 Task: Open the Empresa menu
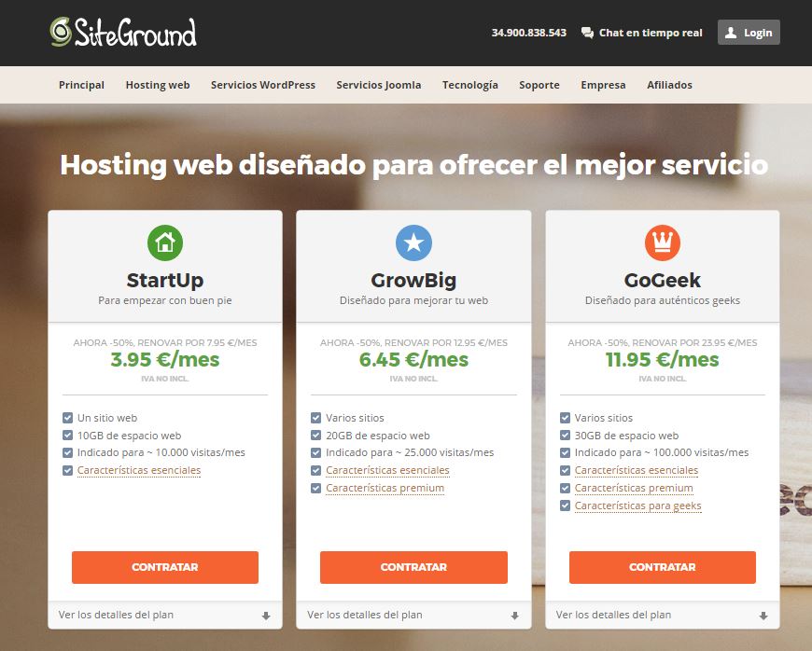pos(603,85)
